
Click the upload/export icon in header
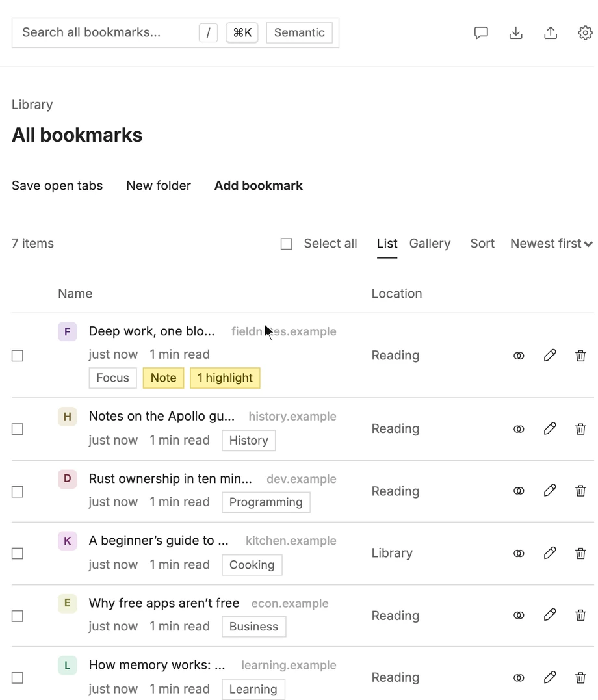coord(551,32)
